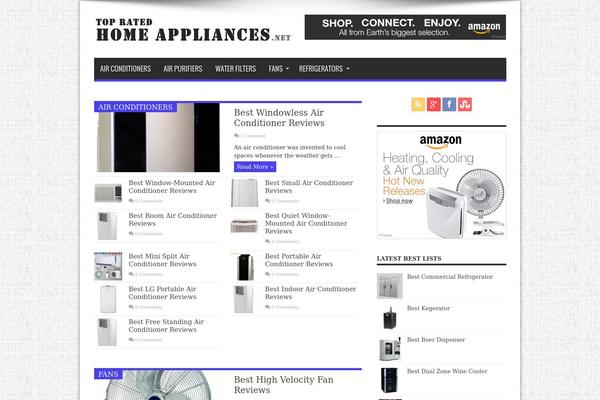This screenshot has width=600, height=400.
Task: Open the Google Plus social icon
Action: pos(434,104)
